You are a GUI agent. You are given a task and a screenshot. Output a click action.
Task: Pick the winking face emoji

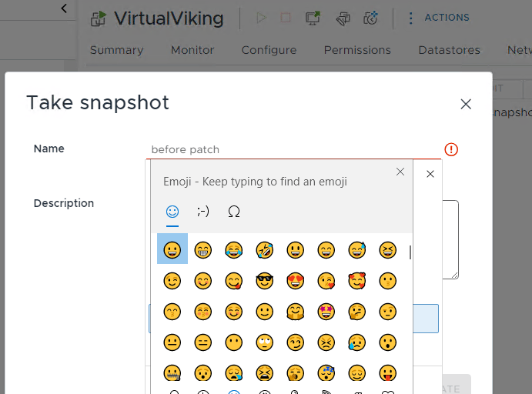click(172, 281)
